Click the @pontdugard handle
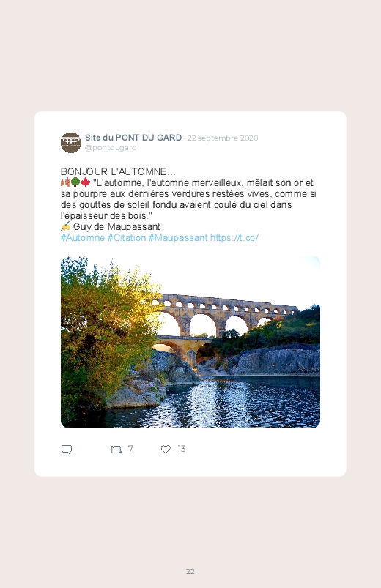Viewport: 381px width, 588px height. coord(111,148)
